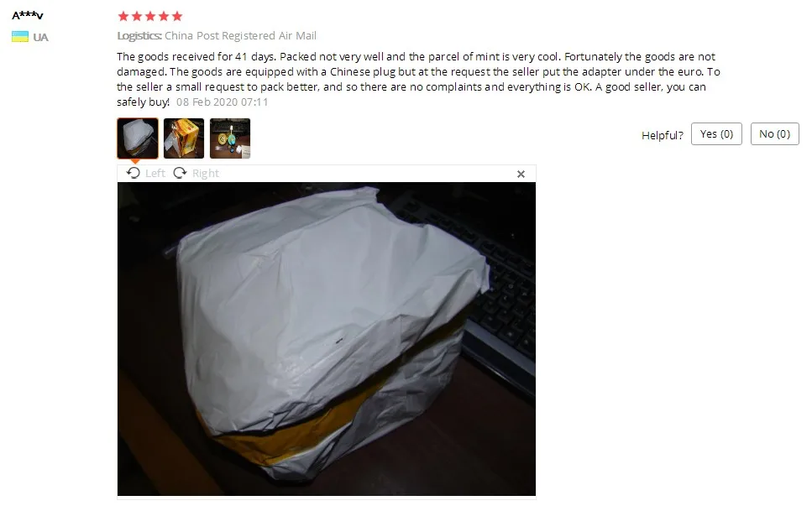Click the fifth red rating star
Screen dimensions: 812x506
[177, 16]
